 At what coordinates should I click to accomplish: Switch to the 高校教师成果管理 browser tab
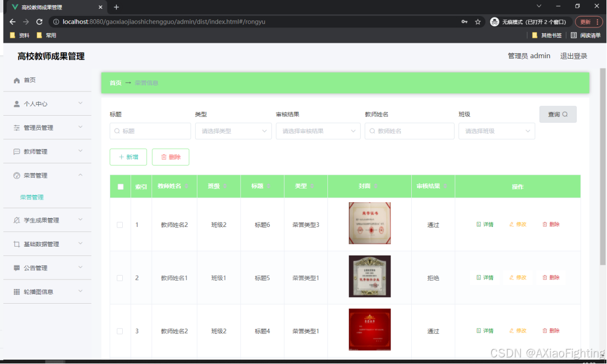[x=56, y=7]
